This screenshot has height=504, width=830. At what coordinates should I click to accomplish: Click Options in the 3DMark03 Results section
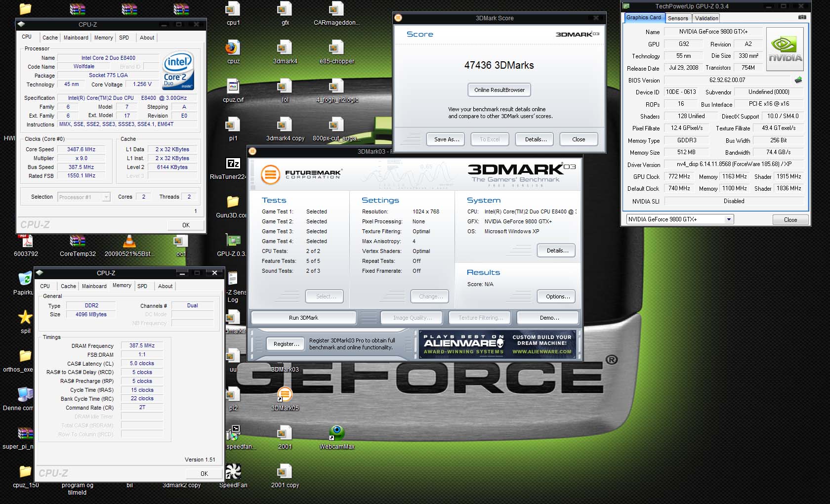coord(557,296)
